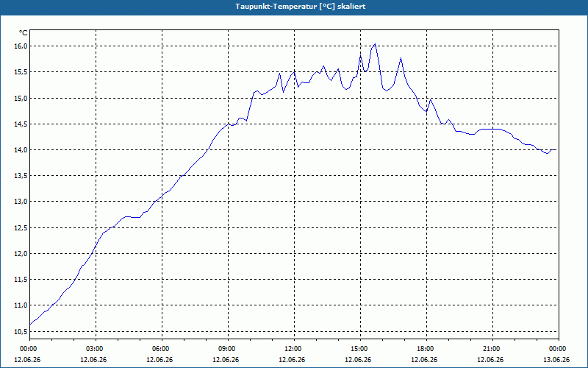Click the 12.06.26 date under 09:00
Viewport: 588px width, 368px height.
[226, 360]
